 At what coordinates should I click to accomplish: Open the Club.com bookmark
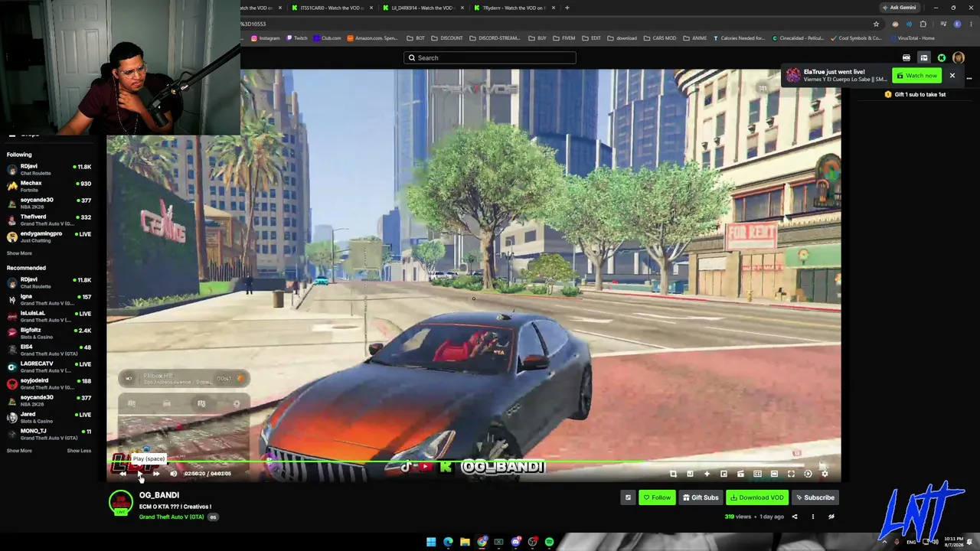327,38
